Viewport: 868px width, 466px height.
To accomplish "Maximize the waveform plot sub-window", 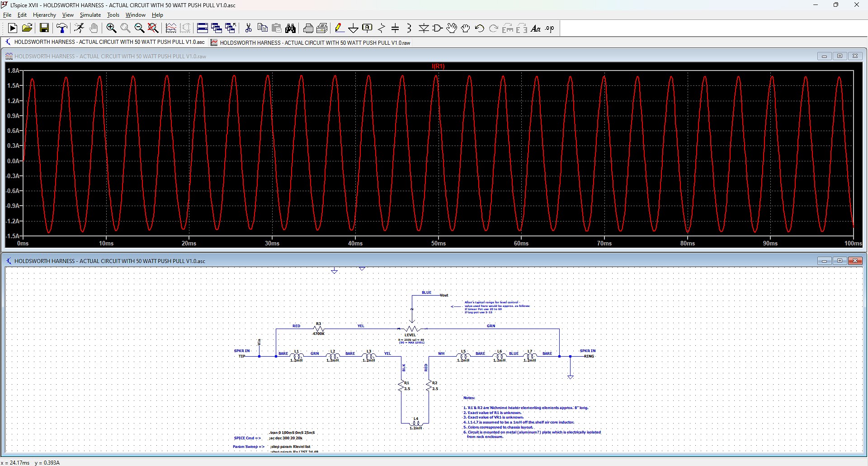I will tap(840, 56).
